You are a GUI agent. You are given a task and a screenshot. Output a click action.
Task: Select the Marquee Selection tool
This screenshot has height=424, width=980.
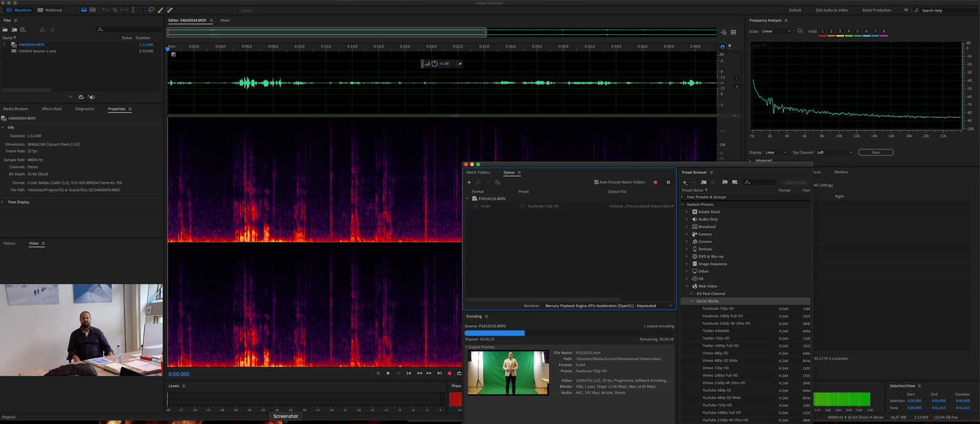click(x=142, y=10)
